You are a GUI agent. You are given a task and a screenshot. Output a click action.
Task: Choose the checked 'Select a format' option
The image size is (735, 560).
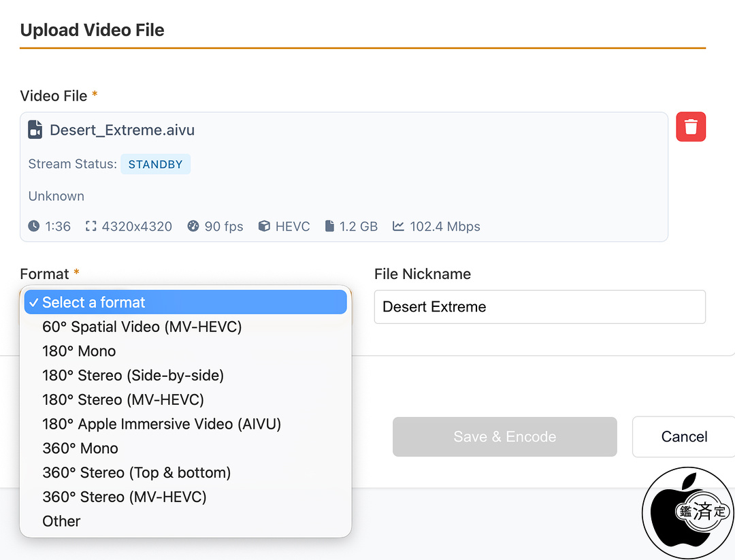coord(185,303)
